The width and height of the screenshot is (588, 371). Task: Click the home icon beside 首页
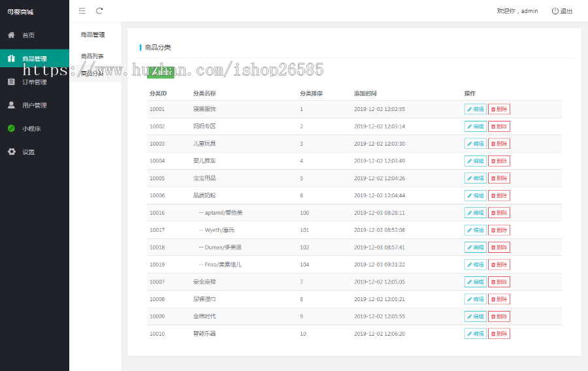tap(11, 35)
